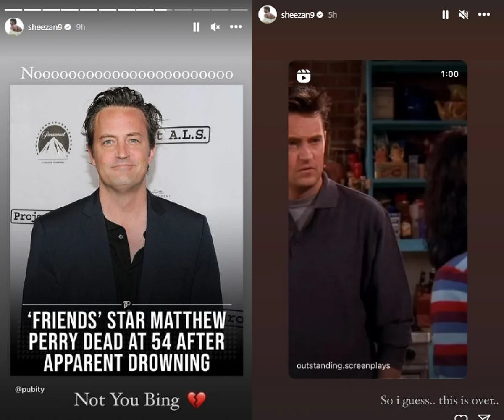Click the broken heart emoji
Screen dimensions: 504x420
point(197,400)
